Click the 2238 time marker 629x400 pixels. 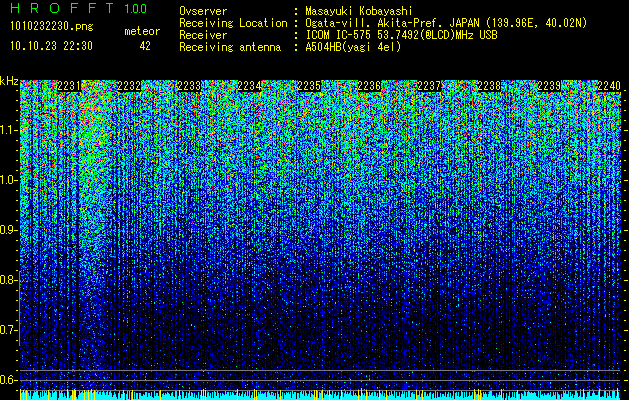489,86
